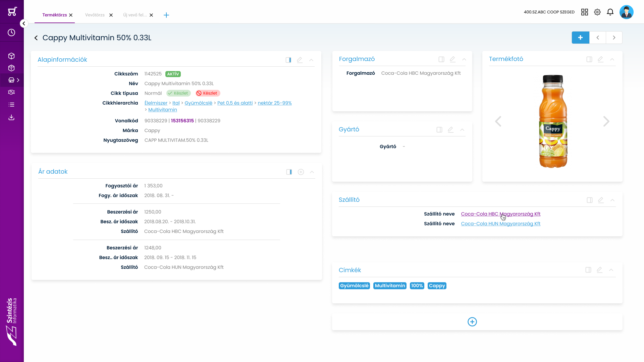Screen dimensions: 644x362
Task: Go to previous product record arrow
Action: pos(598,38)
